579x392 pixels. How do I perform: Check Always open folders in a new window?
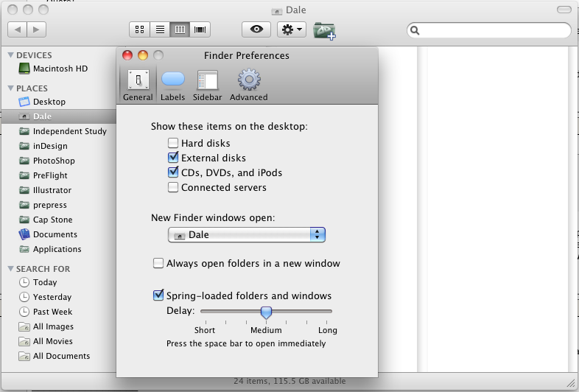pos(158,264)
